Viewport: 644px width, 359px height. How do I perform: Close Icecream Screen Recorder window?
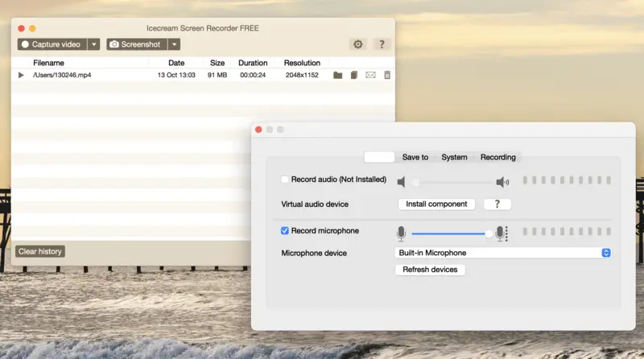pos(22,28)
